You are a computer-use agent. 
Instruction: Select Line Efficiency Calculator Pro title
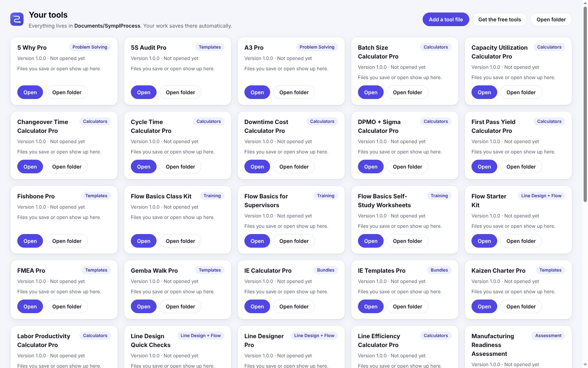(x=379, y=340)
